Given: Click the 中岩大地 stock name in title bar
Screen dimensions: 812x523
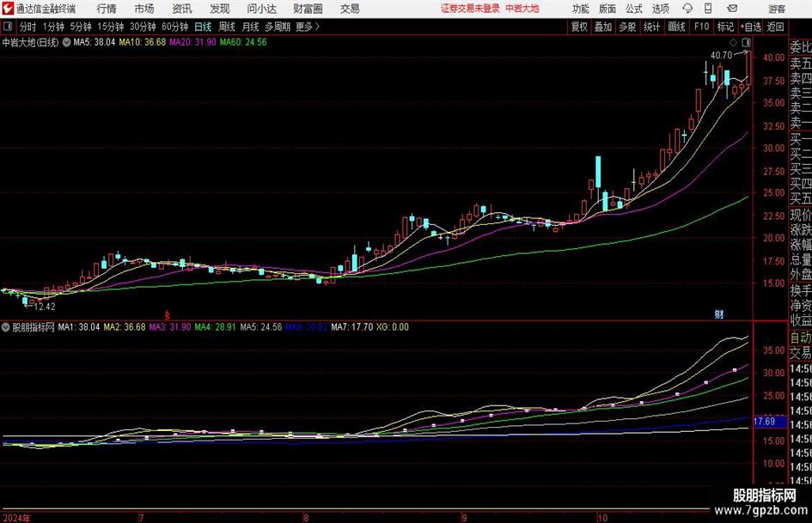Looking at the screenshot, I should (522, 9).
